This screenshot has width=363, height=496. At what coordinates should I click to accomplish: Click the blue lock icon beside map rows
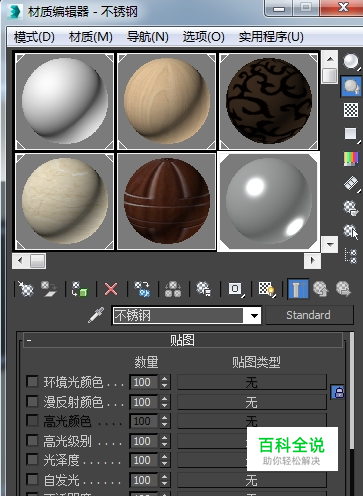pos(338,392)
